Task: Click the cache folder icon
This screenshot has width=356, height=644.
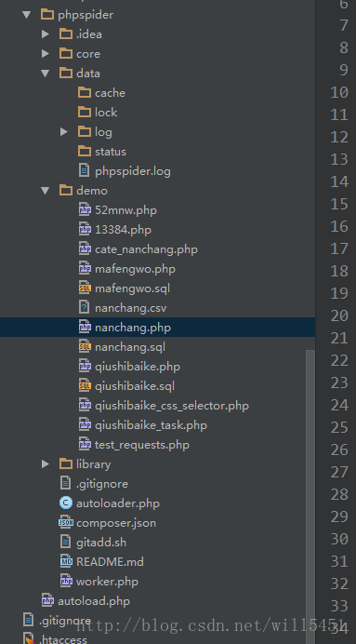Action: pyautogui.click(x=85, y=93)
